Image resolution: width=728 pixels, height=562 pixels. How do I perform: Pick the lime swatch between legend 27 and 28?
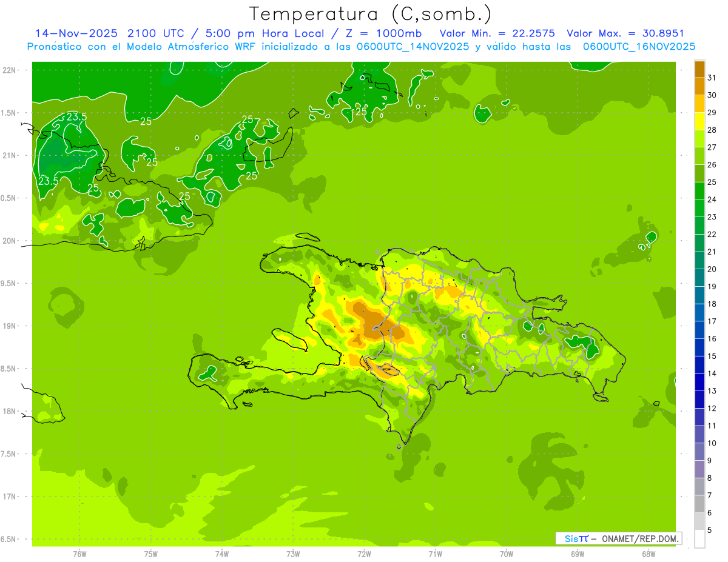point(699,139)
